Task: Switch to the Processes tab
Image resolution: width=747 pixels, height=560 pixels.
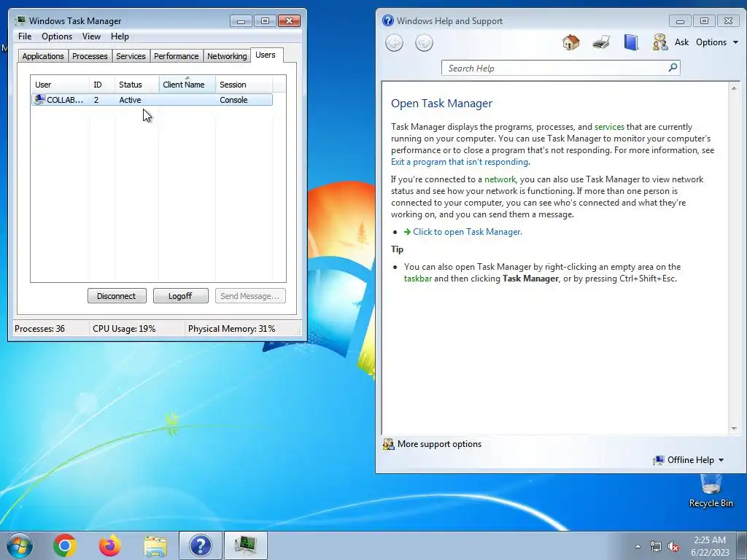Action: pyautogui.click(x=90, y=56)
